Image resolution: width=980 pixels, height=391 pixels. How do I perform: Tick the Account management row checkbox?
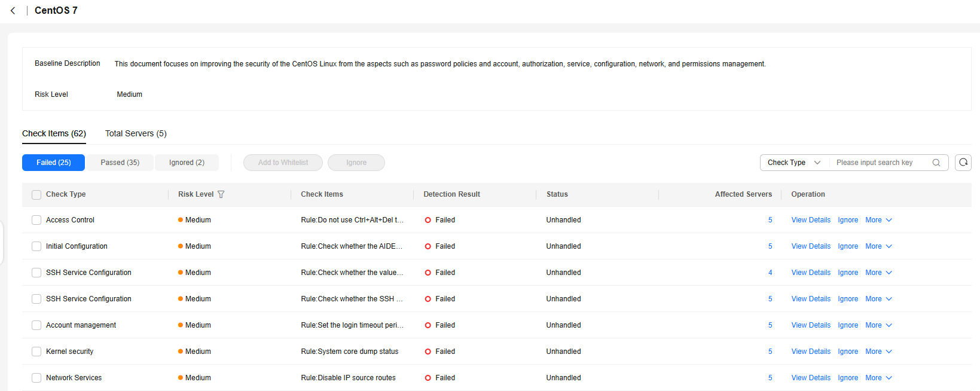[36, 325]
